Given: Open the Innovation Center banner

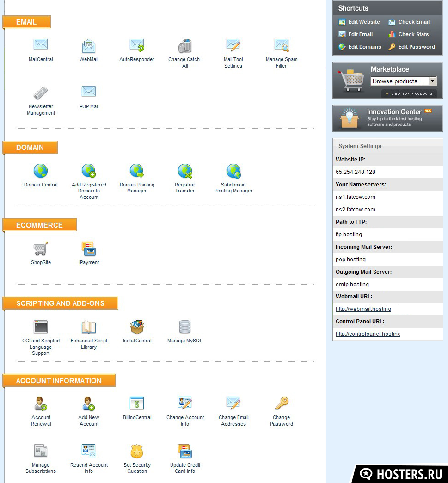Looking at the screenshot, I should pos(387,118).
